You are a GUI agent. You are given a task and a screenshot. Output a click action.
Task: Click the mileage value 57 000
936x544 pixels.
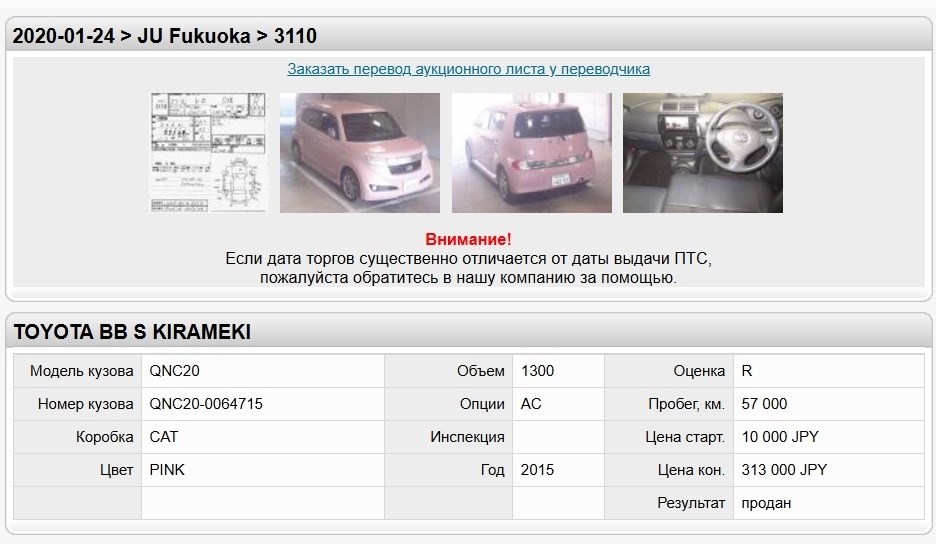click(x=764, y=404)
